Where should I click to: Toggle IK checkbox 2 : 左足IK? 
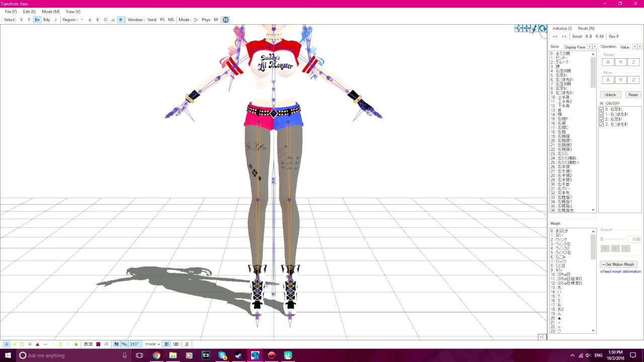click(602, 119)
